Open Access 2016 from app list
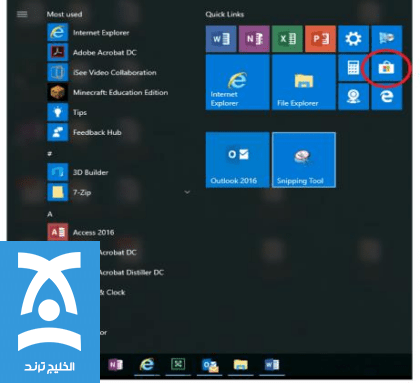The width and height of the screenshot is (420, 383). [x=81, y=232]
